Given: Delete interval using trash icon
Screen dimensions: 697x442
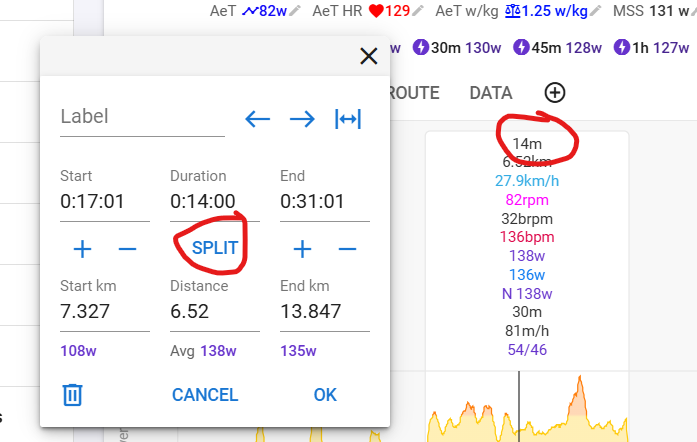Looking at the screenshot, I should (x=72, y=395).
